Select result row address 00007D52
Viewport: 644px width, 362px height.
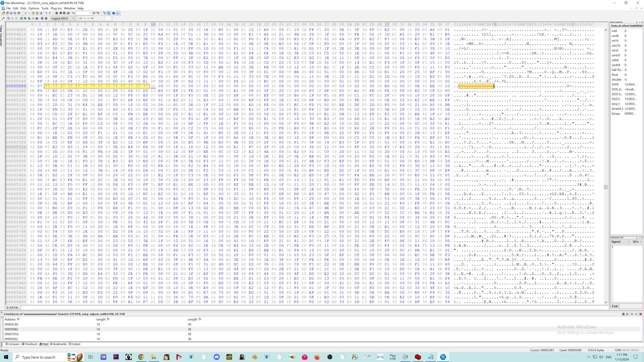[12, 334]
